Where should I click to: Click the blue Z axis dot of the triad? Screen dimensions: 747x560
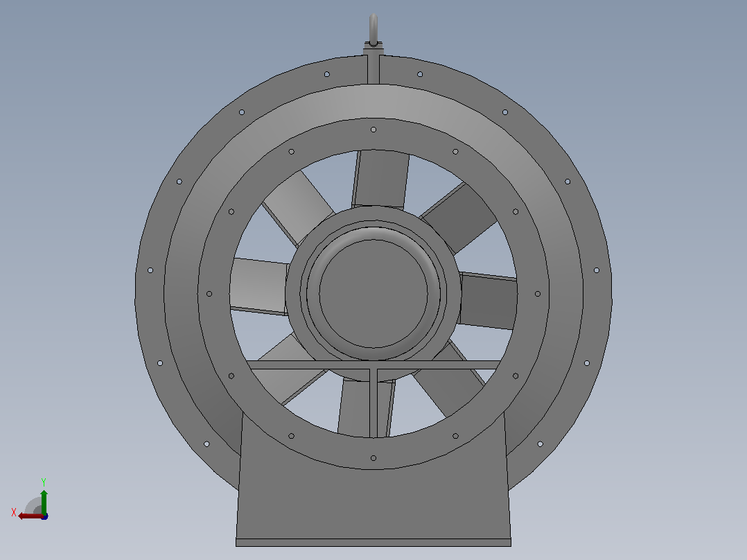[44, 516]
